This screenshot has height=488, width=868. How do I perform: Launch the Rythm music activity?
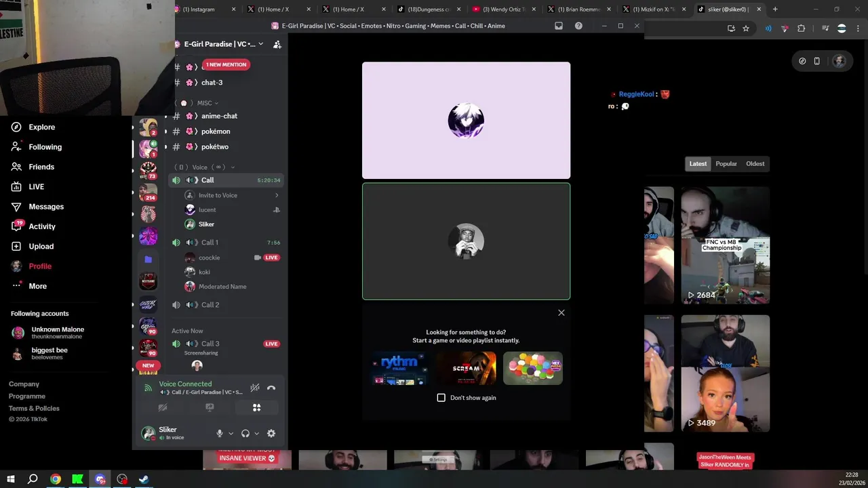click(x=400, y=369)
